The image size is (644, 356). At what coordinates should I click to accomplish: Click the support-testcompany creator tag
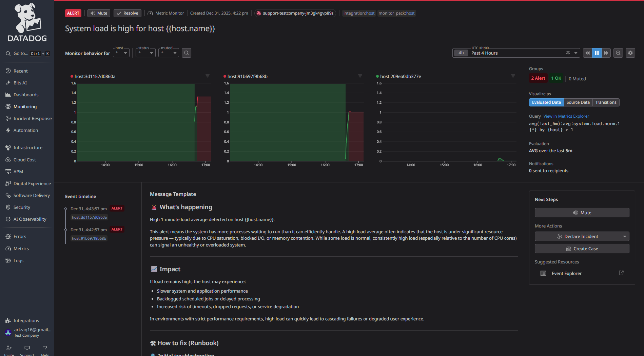[295, 13]
